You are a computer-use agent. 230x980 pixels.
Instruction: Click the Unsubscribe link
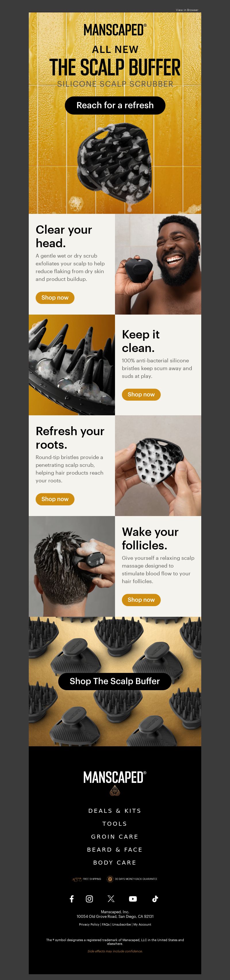121,924
